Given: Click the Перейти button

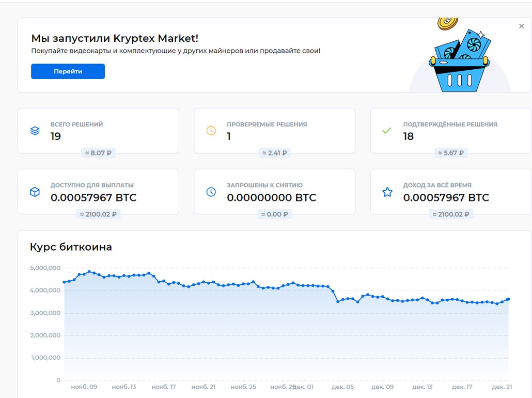Looking at the screenshot, I should [x=68, y=71].
